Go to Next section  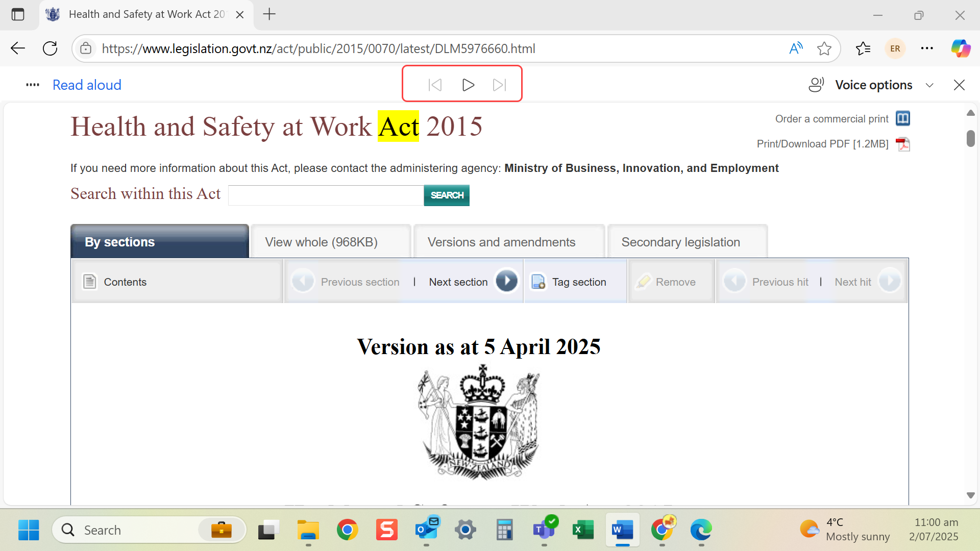click(473, 282)
